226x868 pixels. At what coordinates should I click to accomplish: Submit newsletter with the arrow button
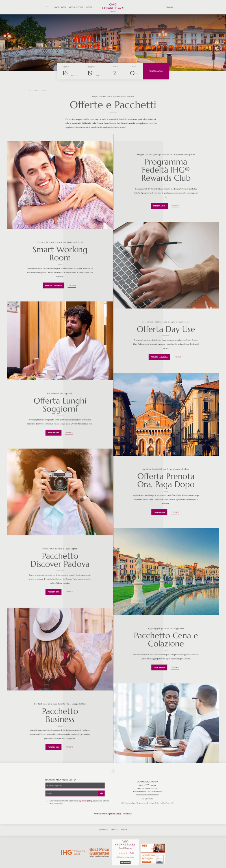click(x=101, y=794)
